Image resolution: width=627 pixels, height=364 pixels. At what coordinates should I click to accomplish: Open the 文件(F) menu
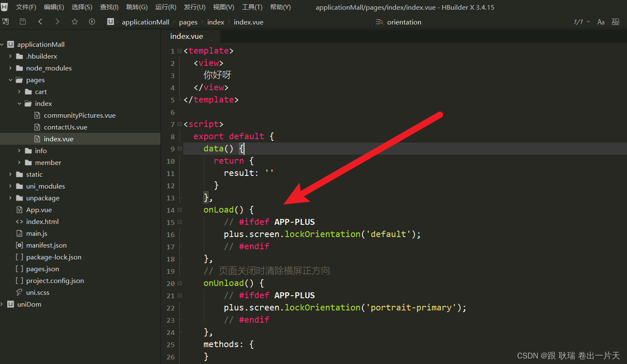point(26,7)
